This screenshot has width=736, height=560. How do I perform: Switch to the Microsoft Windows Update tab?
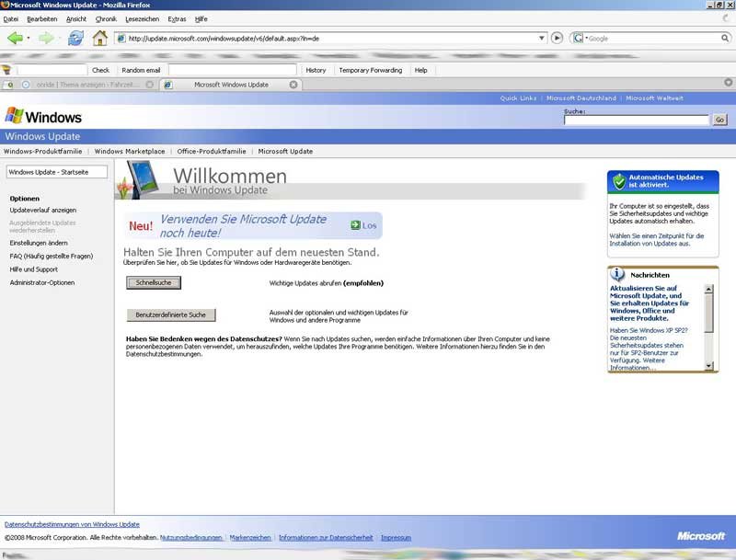(231, 85)
